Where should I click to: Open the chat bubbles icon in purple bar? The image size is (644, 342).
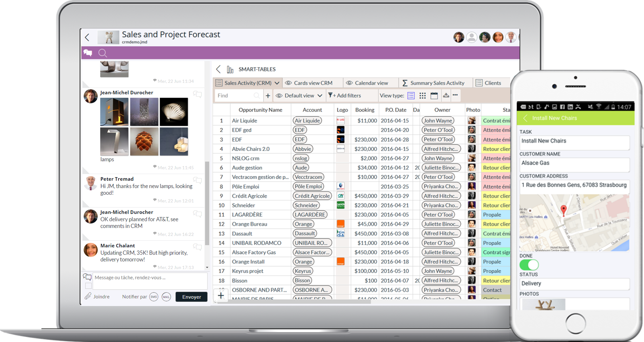pos(88,53)
